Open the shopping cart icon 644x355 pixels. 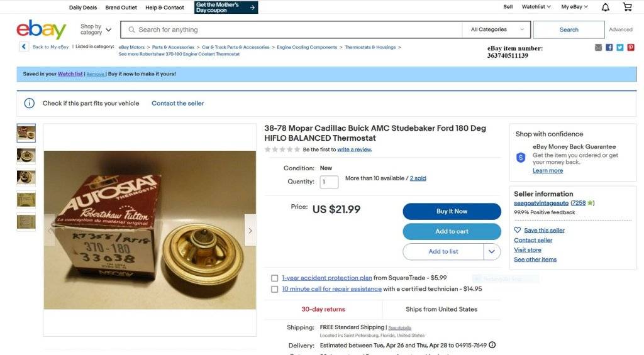click(627, 6)
